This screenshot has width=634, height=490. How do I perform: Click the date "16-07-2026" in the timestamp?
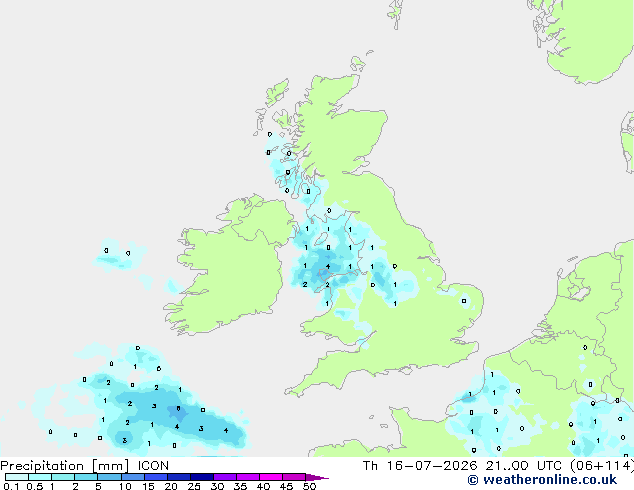click(432, 466)
